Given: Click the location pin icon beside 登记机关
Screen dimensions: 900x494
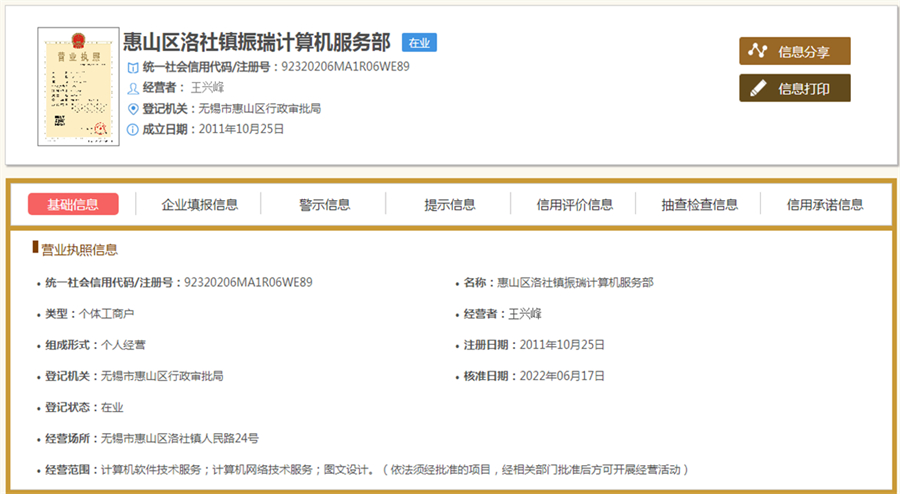Looking at the screenshot, I should point(133,108).
